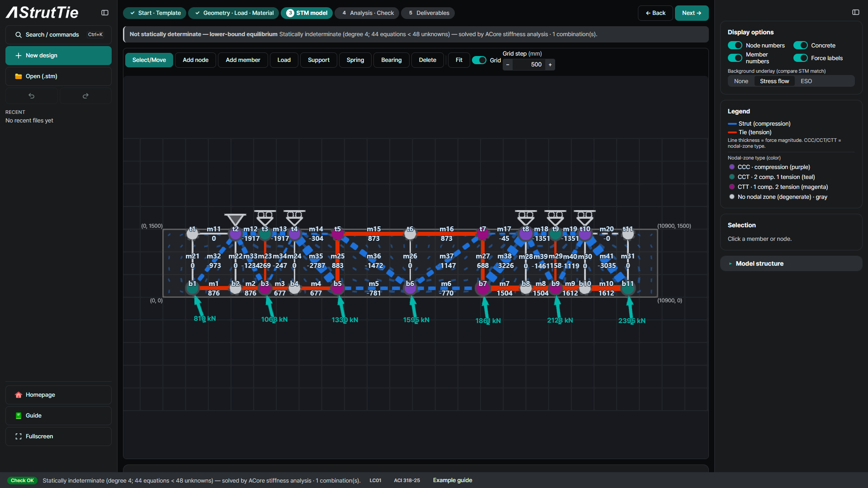Toggle Node numbers display
Image resolution: width=868 pixels, height=488 pixels.
pos(735,45)
